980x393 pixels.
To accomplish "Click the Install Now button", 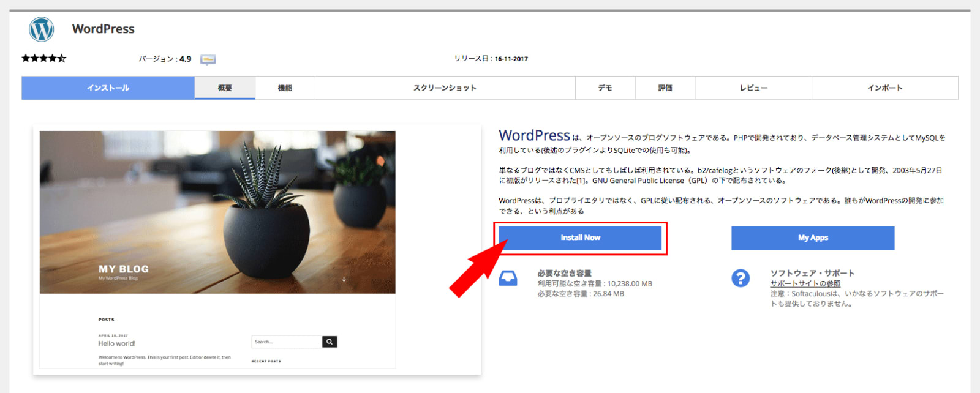I will point(580,238).
